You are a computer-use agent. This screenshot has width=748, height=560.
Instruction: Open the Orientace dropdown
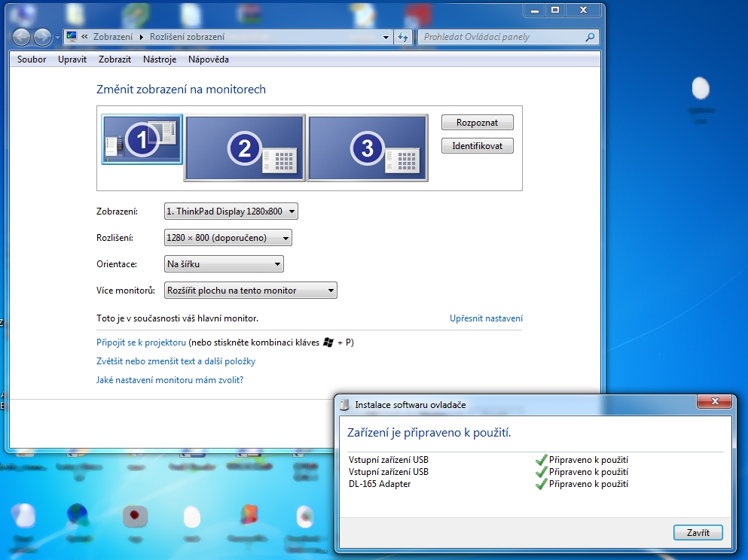coord(224,264)
